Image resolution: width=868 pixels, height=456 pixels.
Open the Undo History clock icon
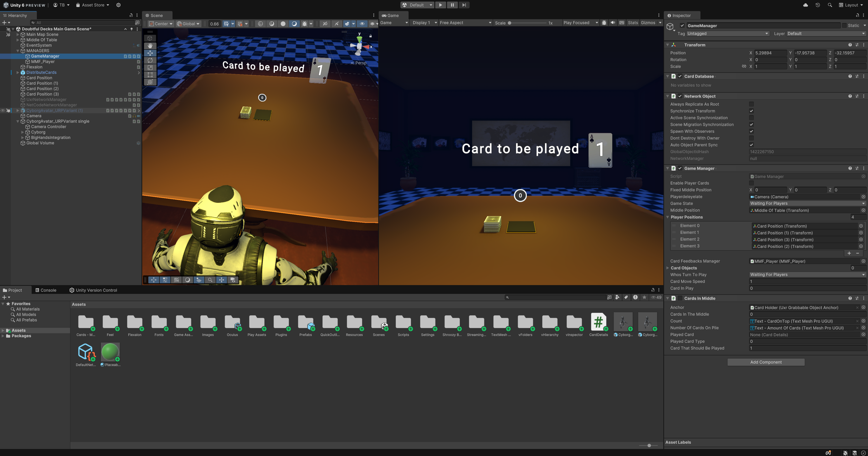point(817,5)
